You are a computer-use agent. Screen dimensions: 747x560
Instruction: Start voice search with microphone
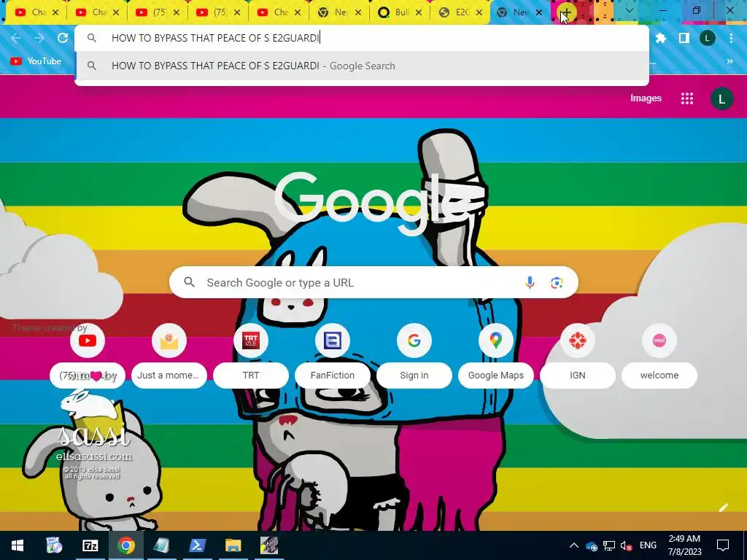(530, 282)
